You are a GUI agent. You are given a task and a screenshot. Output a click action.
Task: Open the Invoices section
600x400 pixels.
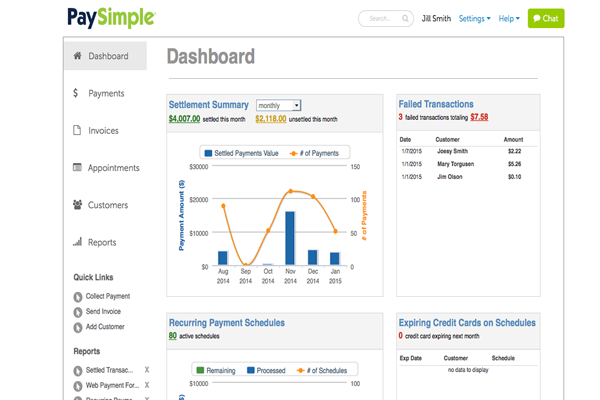103,131
